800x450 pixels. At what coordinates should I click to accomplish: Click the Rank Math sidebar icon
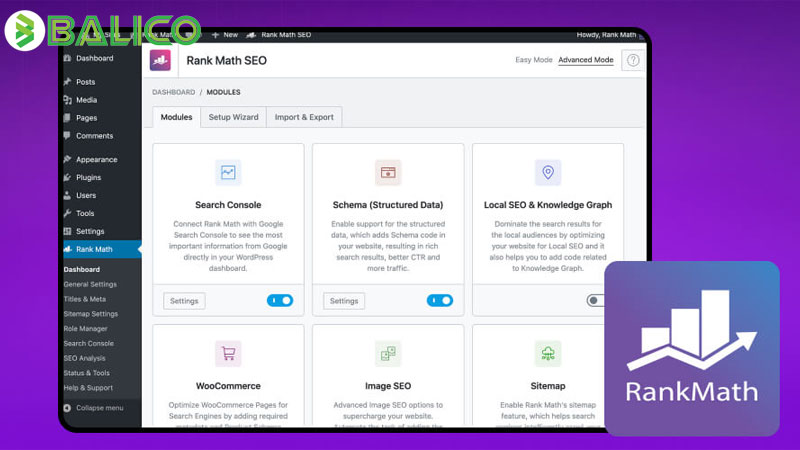coord(67,249)
